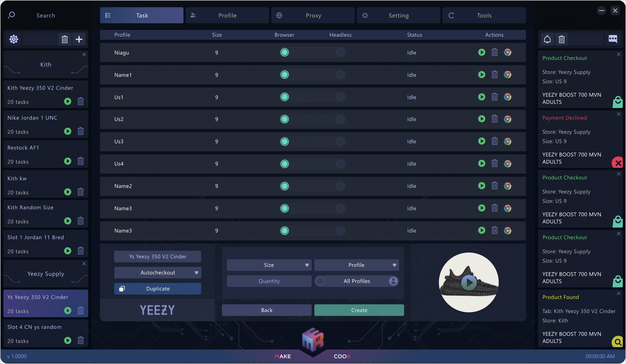Delete the Name1 task row

coord(495,75)
